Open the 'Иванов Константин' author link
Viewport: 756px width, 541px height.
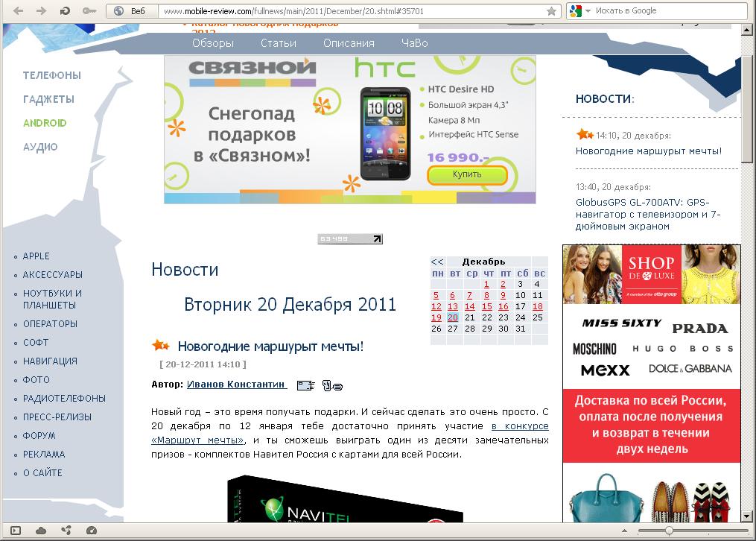point(236,385)
